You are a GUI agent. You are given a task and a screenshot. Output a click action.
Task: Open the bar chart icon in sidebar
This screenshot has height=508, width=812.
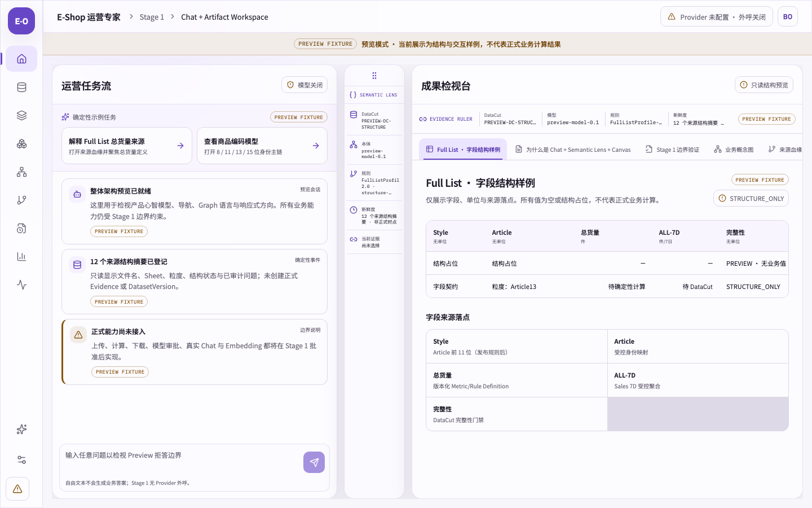coord(21,256)
